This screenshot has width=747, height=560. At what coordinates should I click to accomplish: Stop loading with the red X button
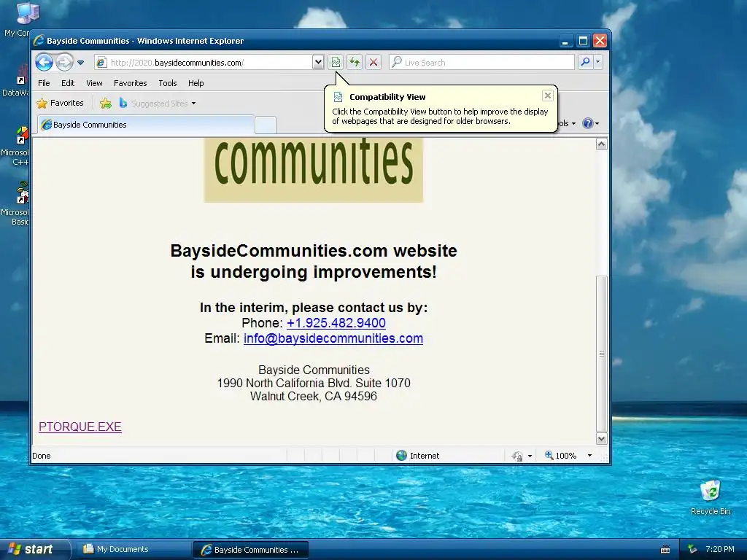(x=373, y=63)
